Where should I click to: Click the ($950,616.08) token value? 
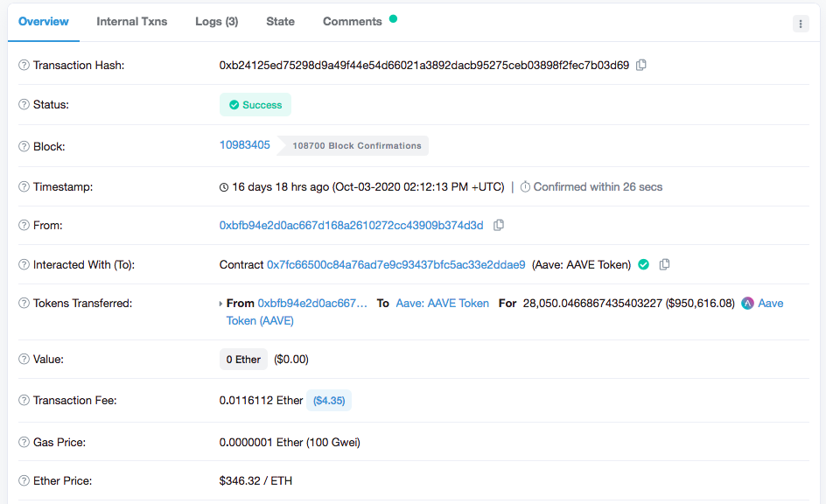point(700,304)
